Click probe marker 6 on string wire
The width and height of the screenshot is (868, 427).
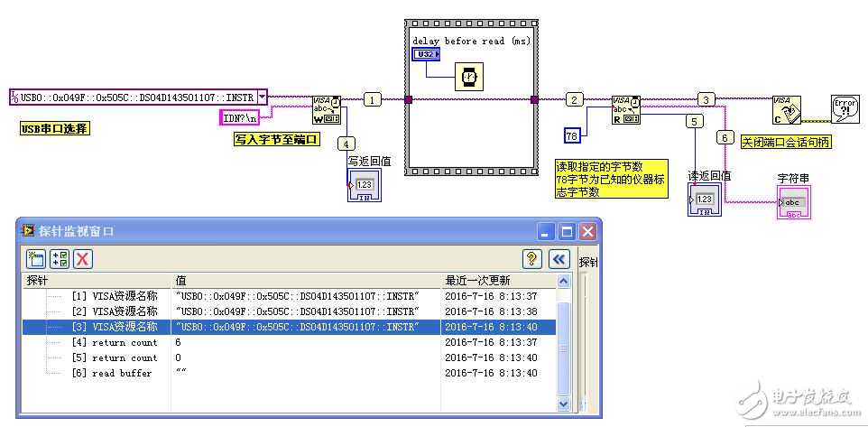tap(725, 137)
